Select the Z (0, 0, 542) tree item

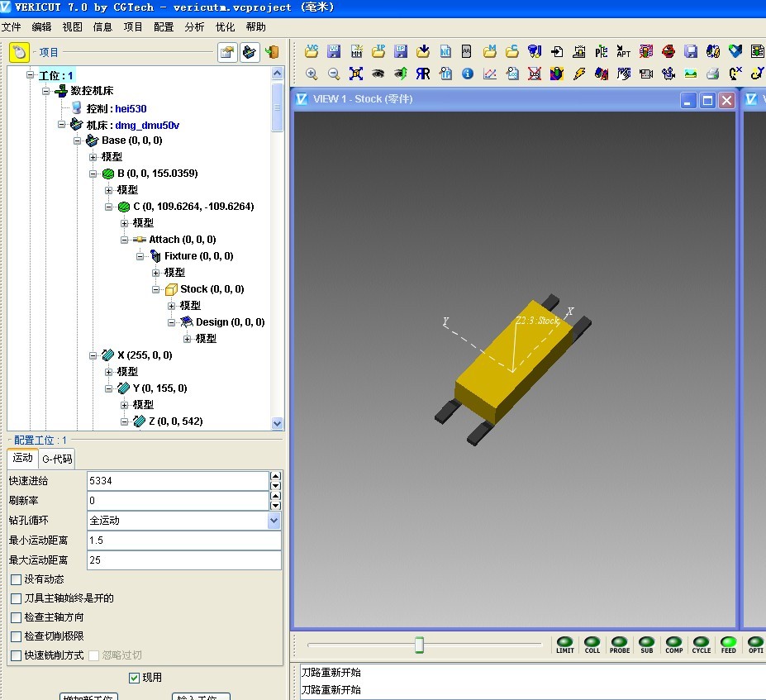click(176, 421)
